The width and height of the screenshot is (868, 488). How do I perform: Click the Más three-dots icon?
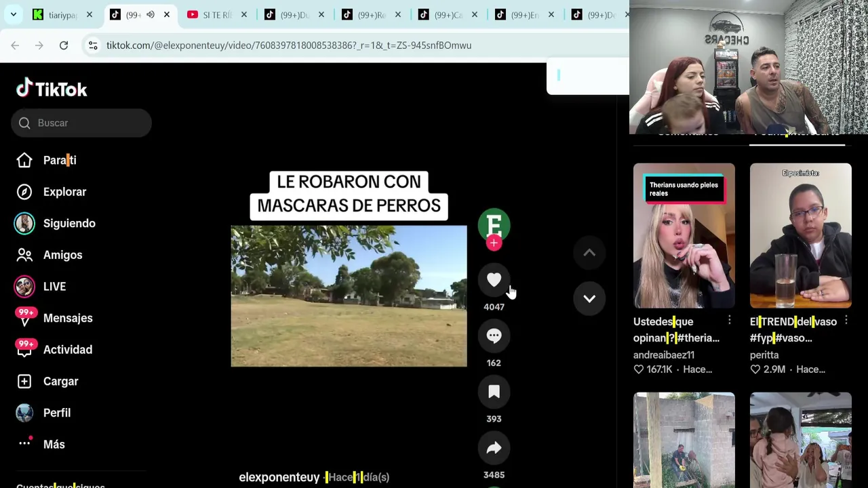24,443
